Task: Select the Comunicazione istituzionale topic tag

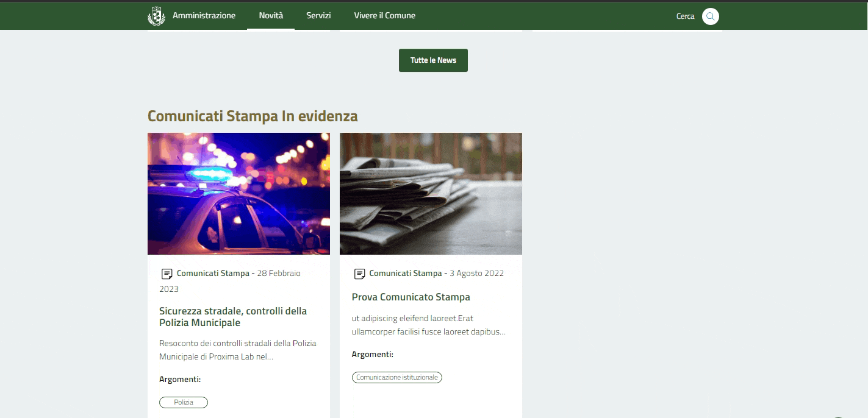Action: click(396, 377)
